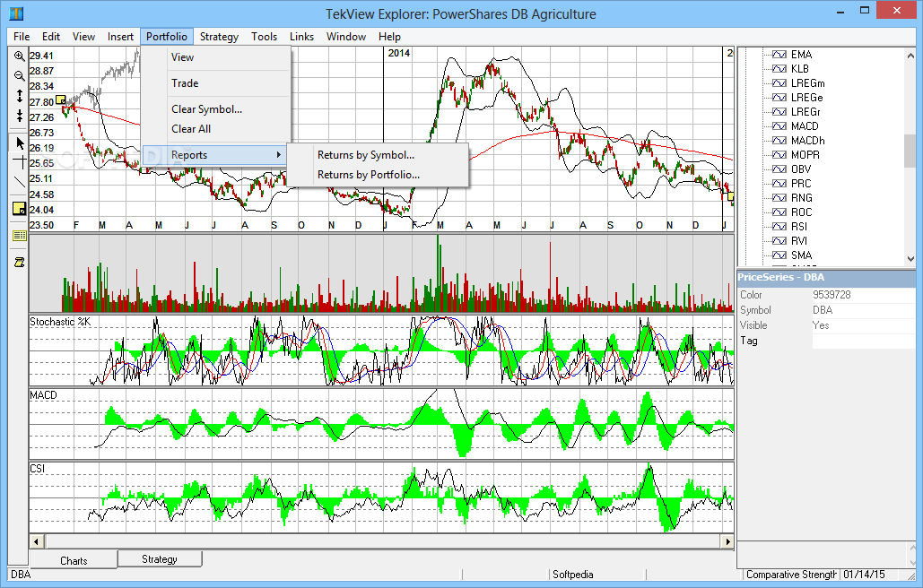Click the MACDh indicator icon
The width and height of the screenshot is (923, 588).
tap(779, 140)
